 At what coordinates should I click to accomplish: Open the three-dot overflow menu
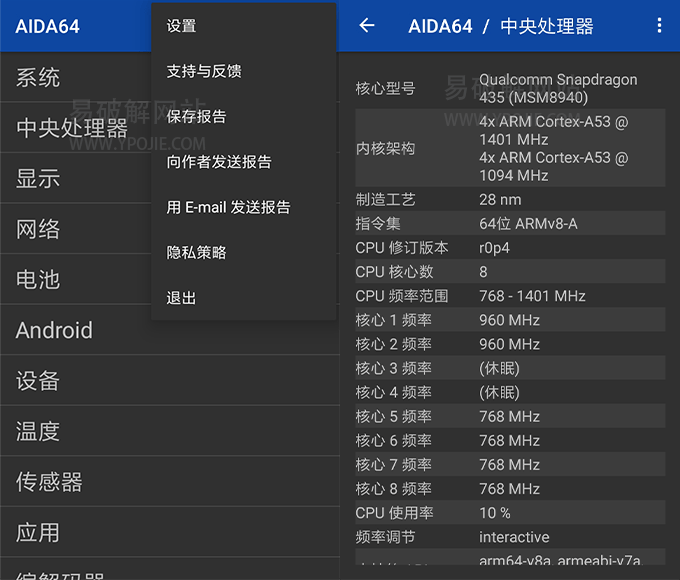click(659, 26)
